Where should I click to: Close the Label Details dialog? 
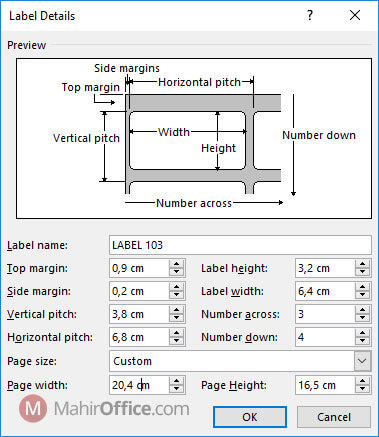coord(355,15)
